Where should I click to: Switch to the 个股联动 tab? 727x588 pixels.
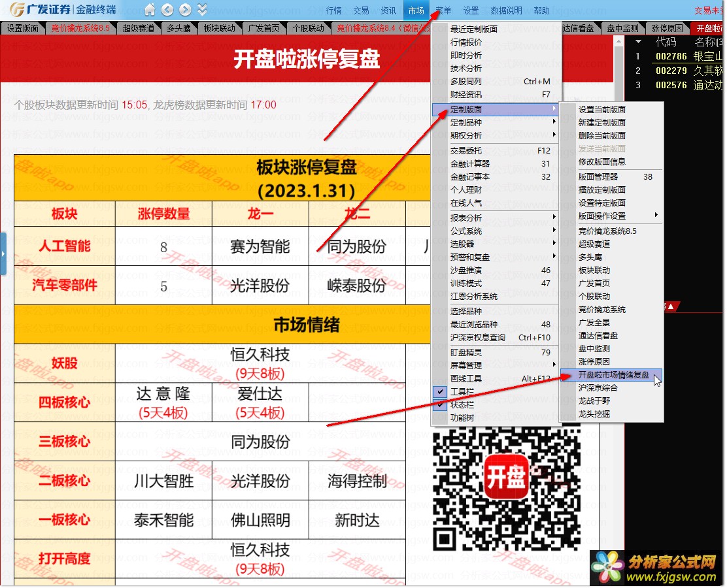(309, 28)
